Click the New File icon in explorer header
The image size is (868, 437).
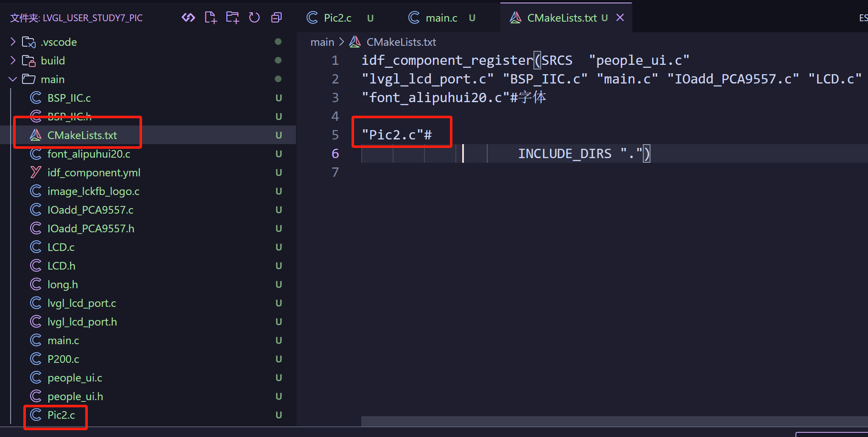click(211, 17)
